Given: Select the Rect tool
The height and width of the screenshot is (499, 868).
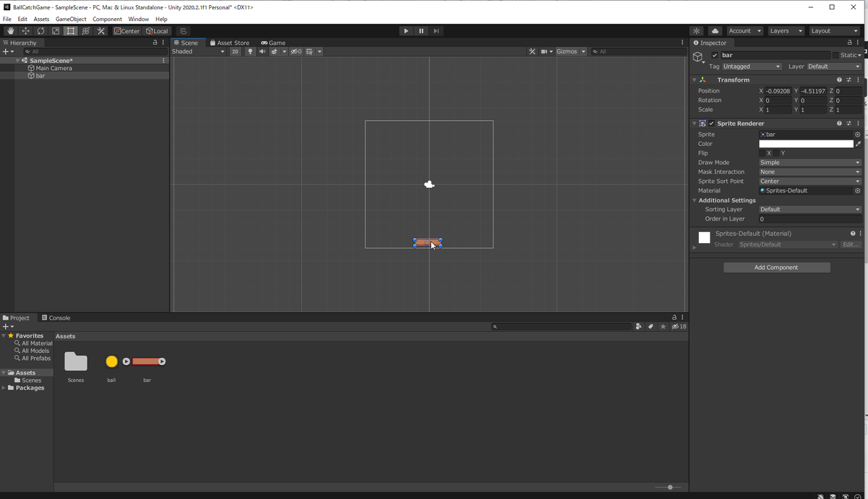Looking at the screenshot, I should [x=71, y=31].
